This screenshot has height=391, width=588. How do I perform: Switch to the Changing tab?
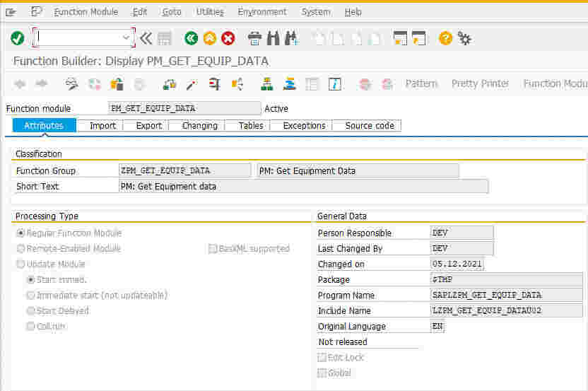[199, 126]
